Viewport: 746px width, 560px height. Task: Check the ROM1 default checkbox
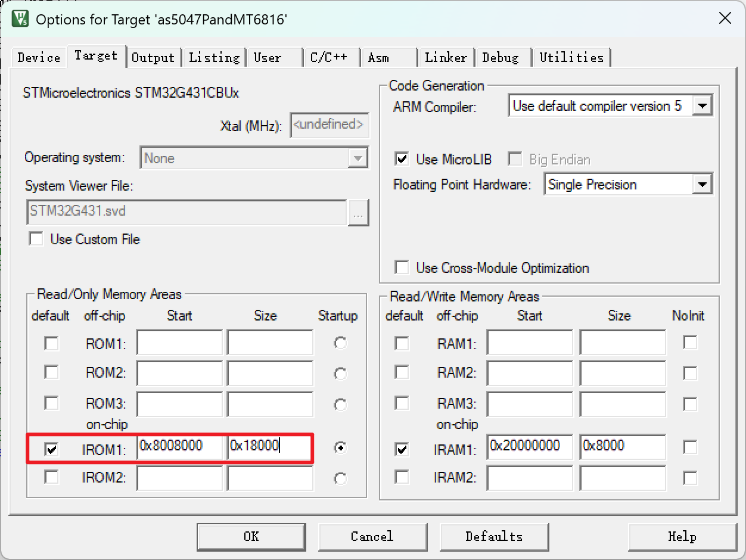(x=52, y=343)
